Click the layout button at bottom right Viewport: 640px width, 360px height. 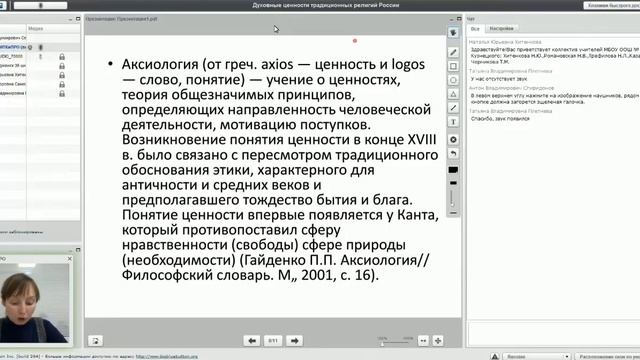pos(608,356)
